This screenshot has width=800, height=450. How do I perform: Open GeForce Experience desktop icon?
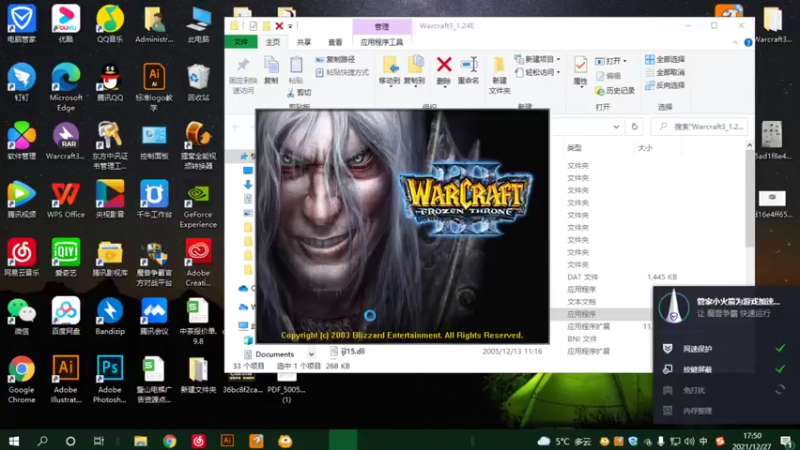(x=198, y=205)
